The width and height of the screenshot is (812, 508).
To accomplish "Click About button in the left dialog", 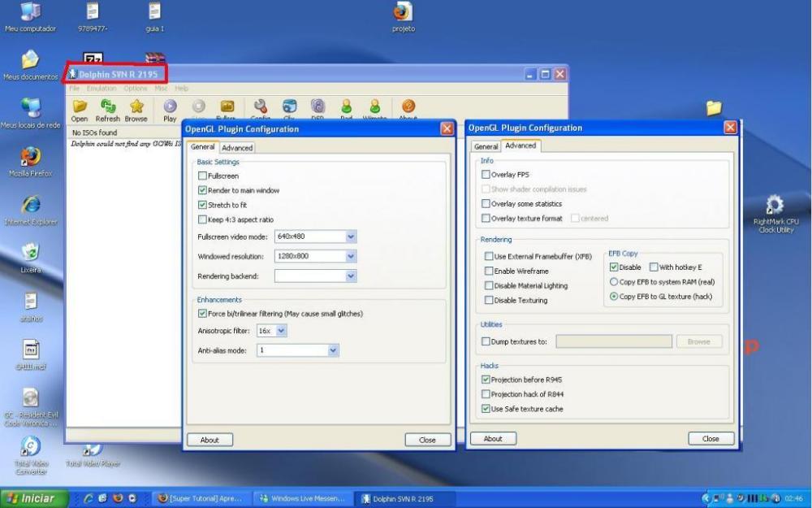I will pyautogui.click(x=209, y=440).
